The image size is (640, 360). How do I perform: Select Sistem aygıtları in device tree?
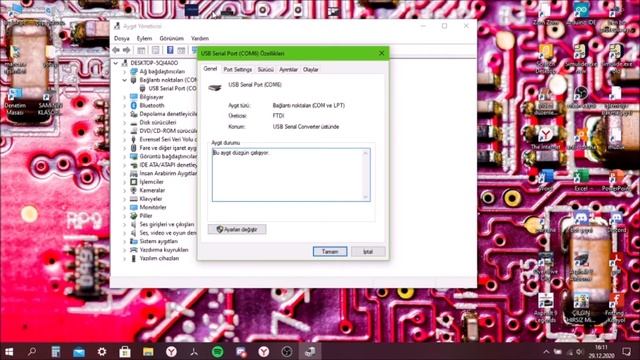coord(159,241)
